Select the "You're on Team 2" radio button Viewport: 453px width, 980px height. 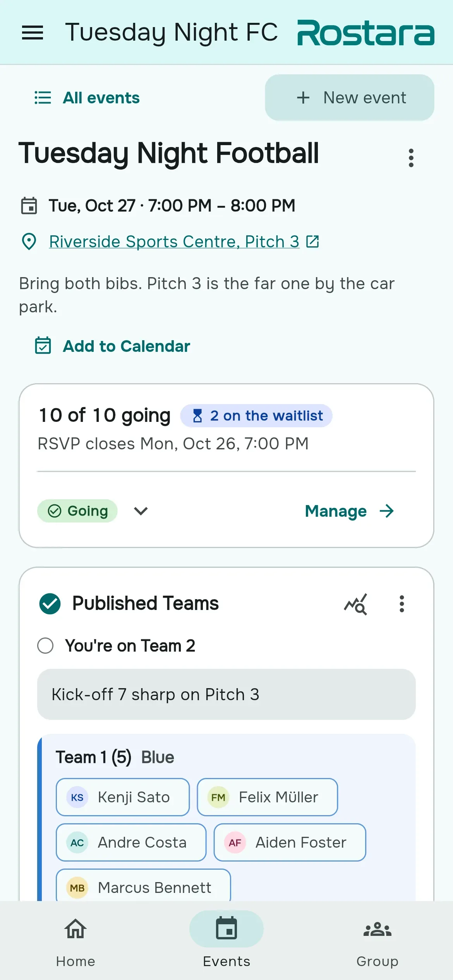[x=45, y=646]
